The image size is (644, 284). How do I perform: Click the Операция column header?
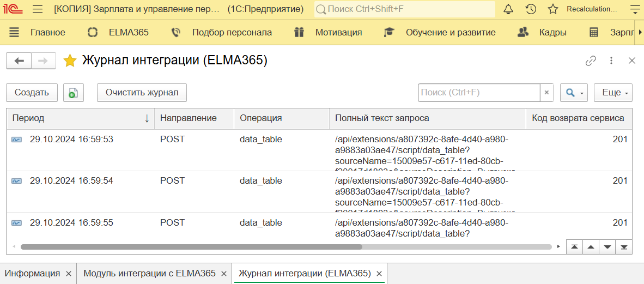coord(282,118)
